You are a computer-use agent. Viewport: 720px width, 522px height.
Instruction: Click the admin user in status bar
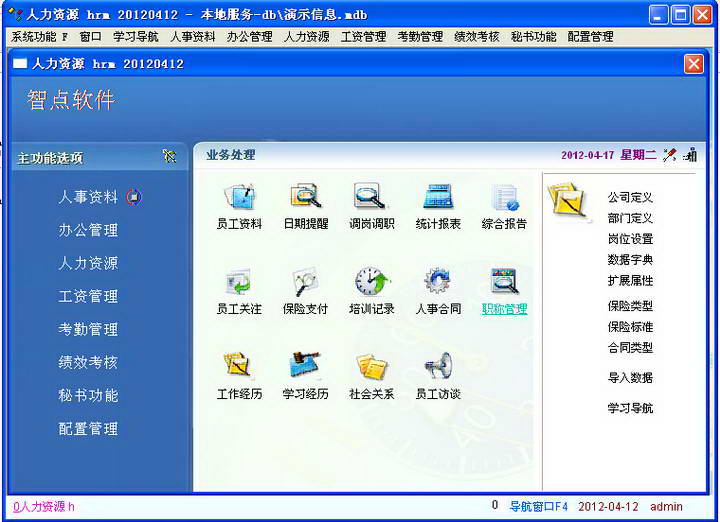666,506
